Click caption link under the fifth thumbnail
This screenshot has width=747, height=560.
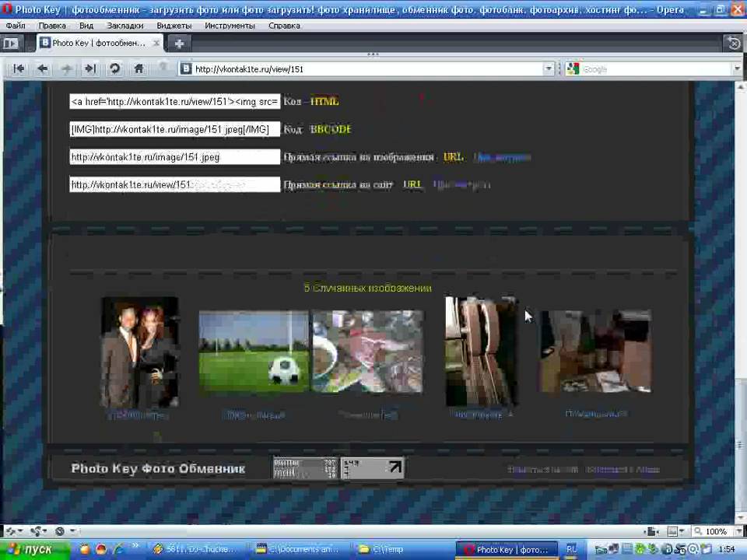click(x=595, y=414)
